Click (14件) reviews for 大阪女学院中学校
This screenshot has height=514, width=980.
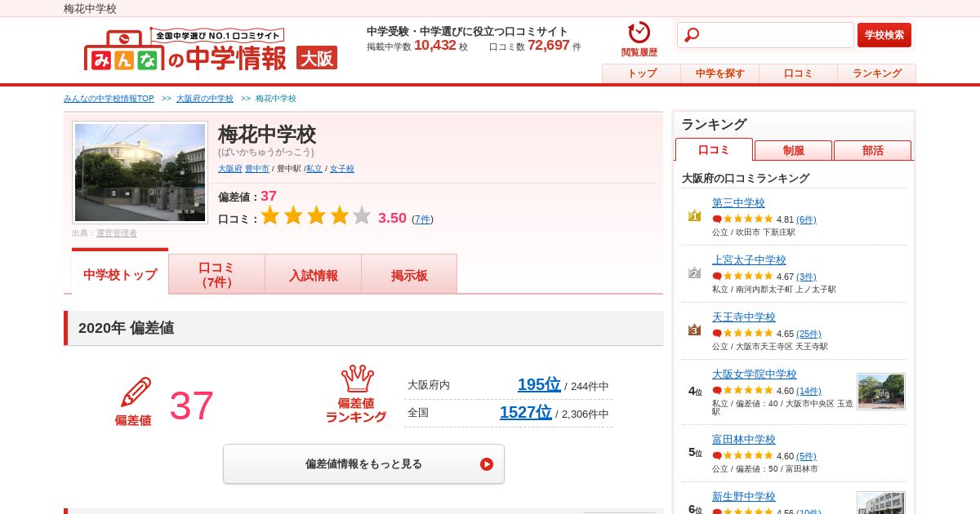(808, 391)
